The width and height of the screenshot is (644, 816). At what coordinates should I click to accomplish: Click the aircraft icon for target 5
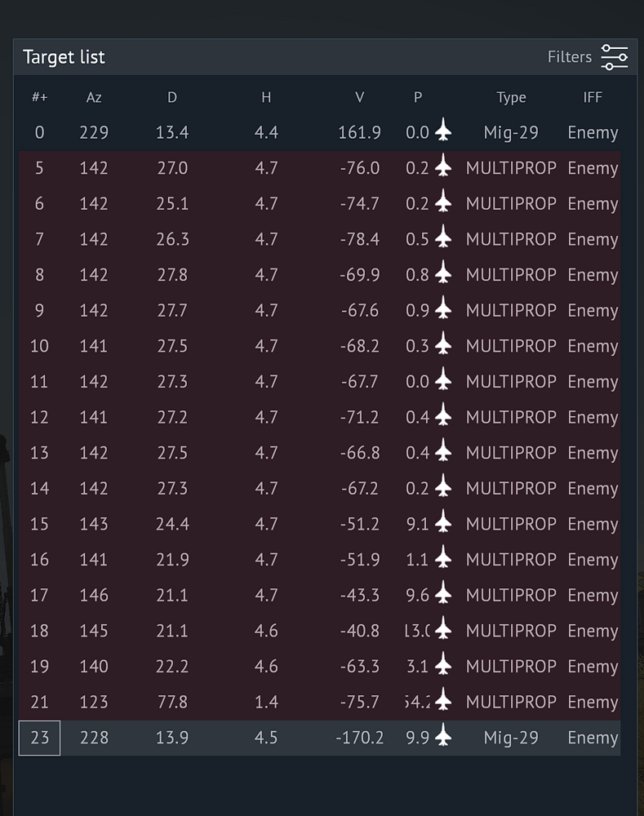(443, 168)
